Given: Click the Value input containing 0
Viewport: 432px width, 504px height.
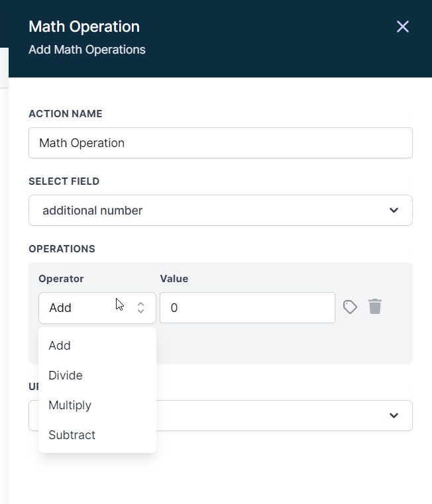Looking at the screenshot, I should click(246, 308).
